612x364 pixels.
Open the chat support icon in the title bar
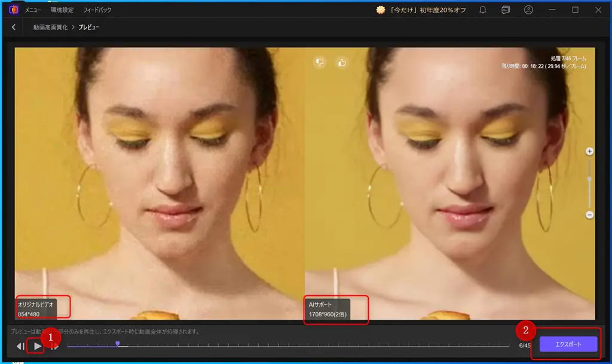coord(505,10)
